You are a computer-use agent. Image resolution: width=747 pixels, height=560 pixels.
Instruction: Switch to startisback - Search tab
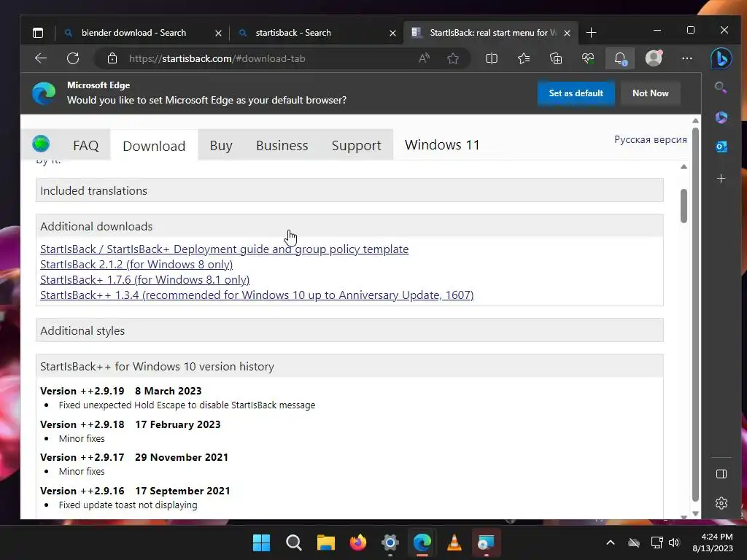tap(293, 33)
